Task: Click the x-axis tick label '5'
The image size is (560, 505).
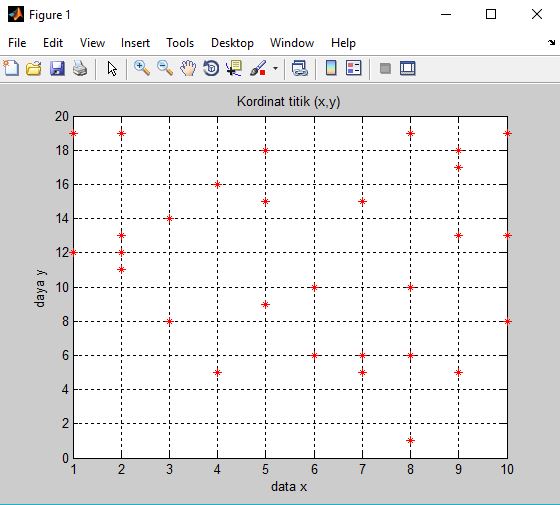Action: coord(265,469)
